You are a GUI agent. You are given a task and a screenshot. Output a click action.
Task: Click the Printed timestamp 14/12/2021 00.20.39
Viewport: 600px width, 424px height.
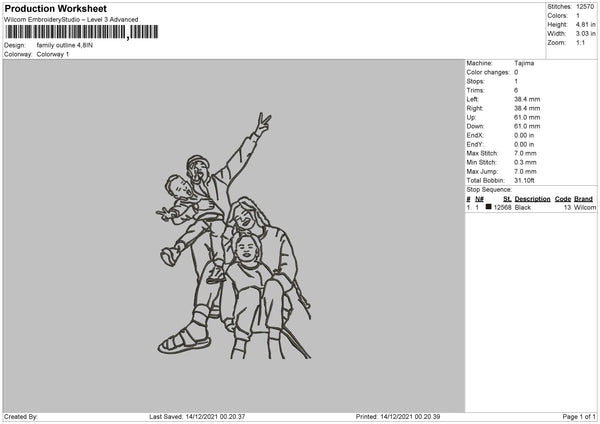pyautogui.click(x=410, y=417)
